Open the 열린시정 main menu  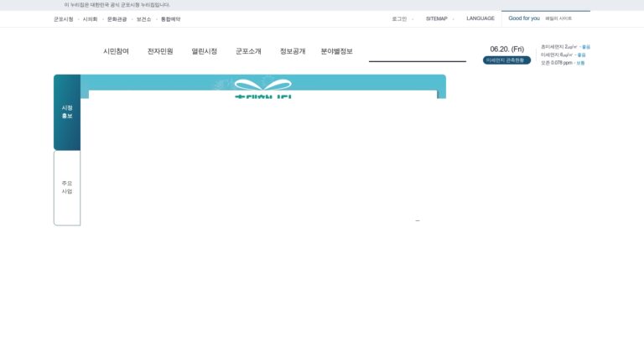[x=204, y=51]
